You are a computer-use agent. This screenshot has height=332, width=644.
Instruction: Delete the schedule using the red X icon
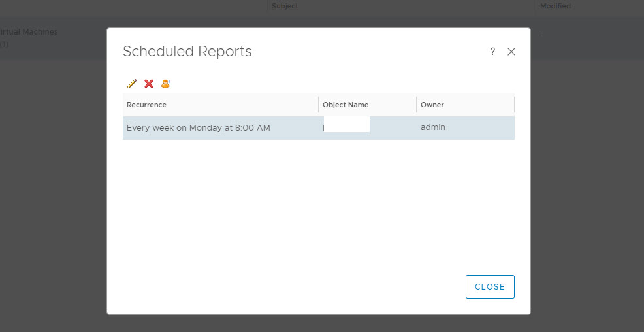(149, 84)
